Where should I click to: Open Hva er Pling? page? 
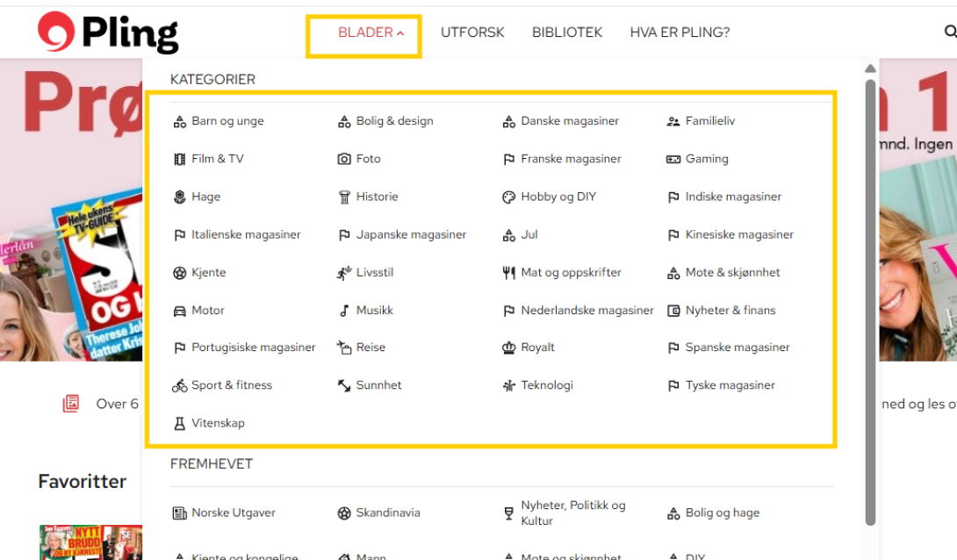(680, 32)
